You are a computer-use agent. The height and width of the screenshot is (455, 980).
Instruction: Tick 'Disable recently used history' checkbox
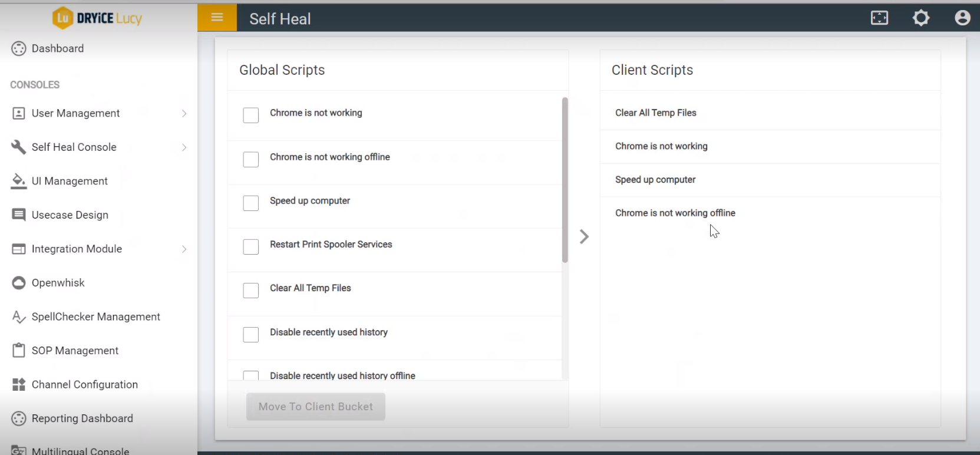pyautogui.click(x=251, y=334)
